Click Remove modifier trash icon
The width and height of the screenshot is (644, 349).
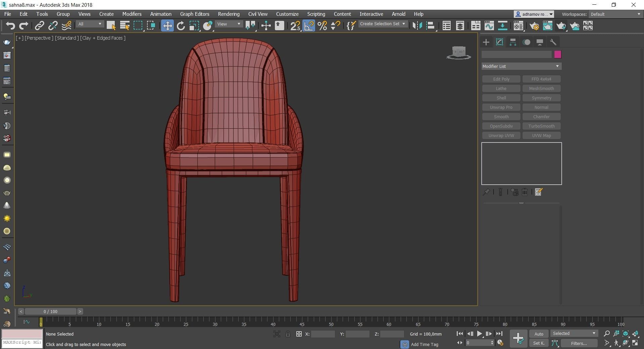pyautogui.click(x=525, y=192)
